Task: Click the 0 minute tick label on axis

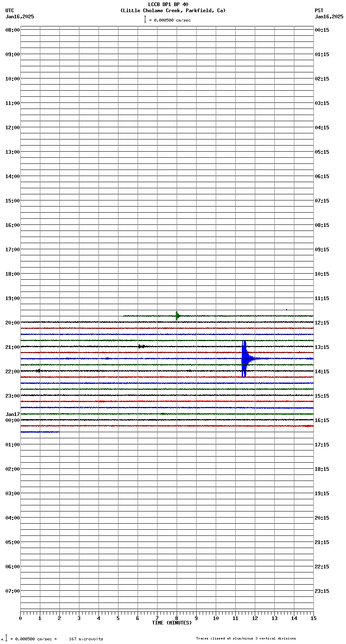Action: (x=20, y=618)
